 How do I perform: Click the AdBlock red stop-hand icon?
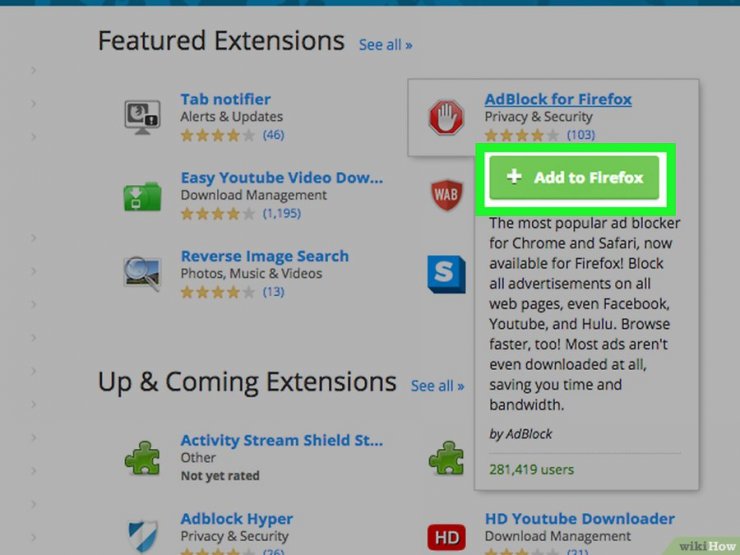pos(446,117)
